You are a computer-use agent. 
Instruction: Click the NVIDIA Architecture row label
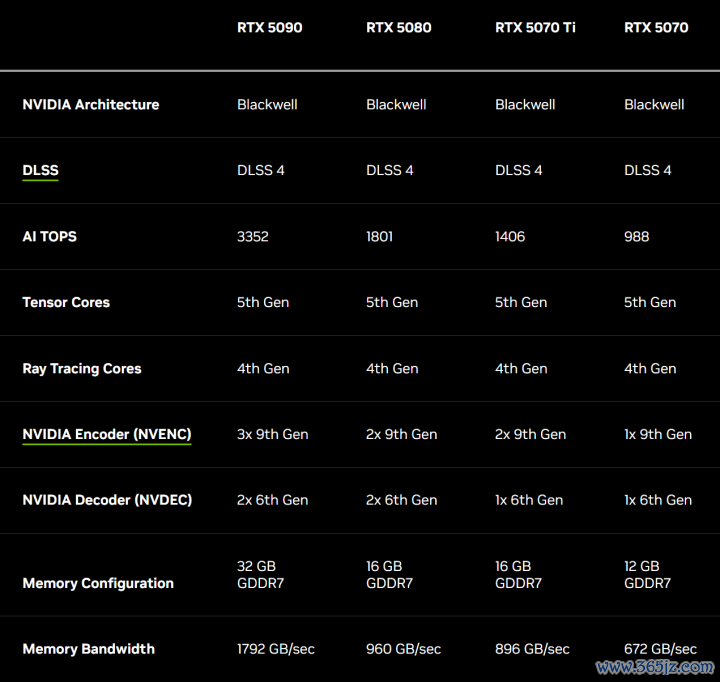[91, 105]
